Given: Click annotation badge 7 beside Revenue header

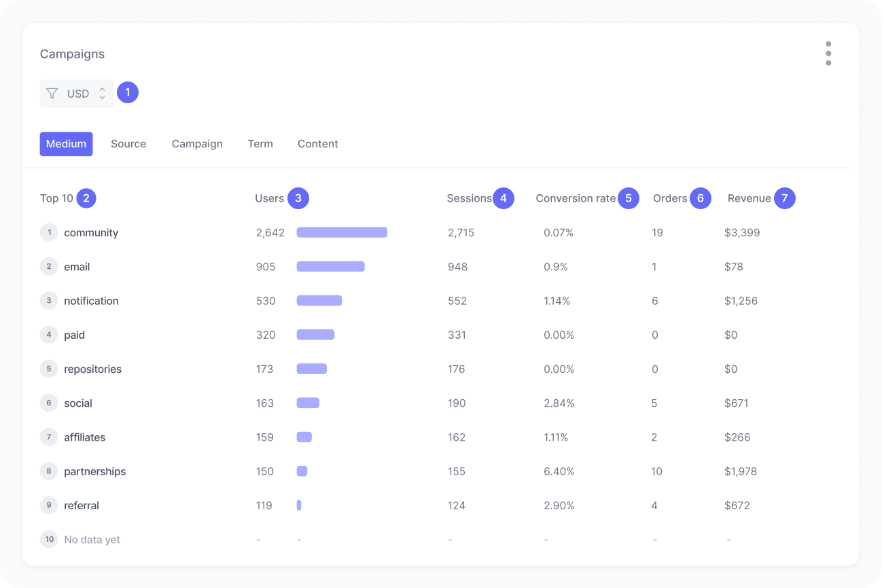Looking at the screenshot, I should tap(784, 198).
